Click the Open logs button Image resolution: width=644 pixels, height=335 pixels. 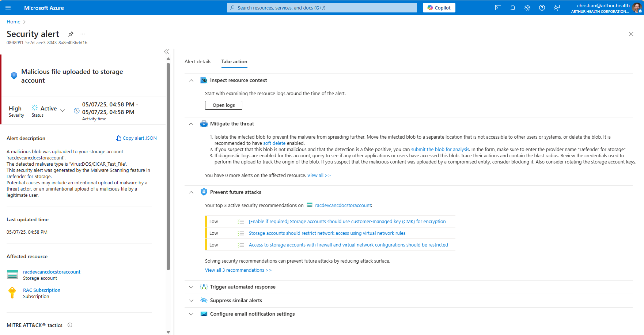tap(224, 105)
